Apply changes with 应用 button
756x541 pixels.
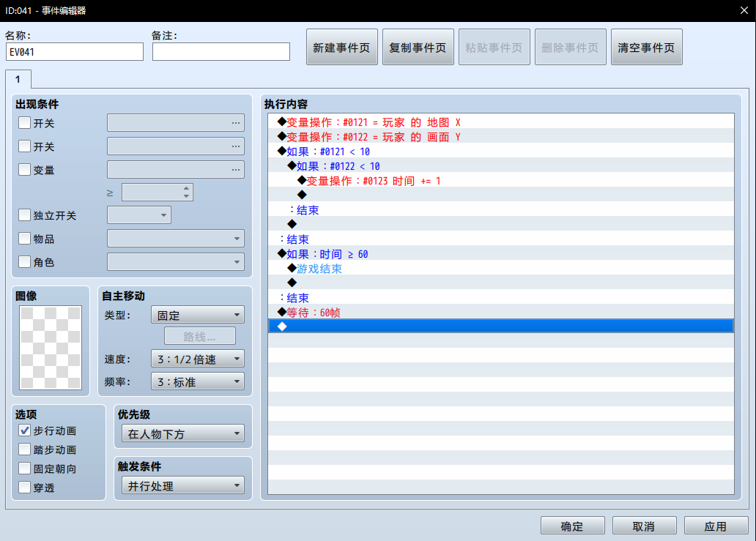click(x=716, y=526)
